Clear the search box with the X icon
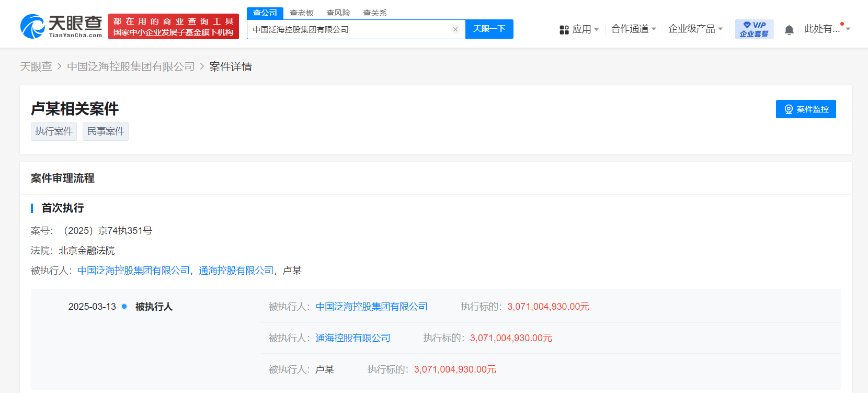Screen dimensions: 868x393 point(455,29)
